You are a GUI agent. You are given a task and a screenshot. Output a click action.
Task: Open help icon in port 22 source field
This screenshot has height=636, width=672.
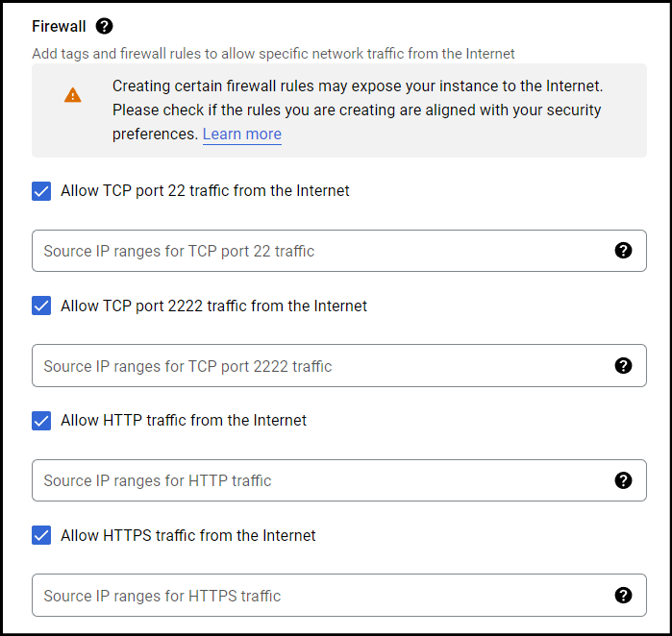pos(623,250)
